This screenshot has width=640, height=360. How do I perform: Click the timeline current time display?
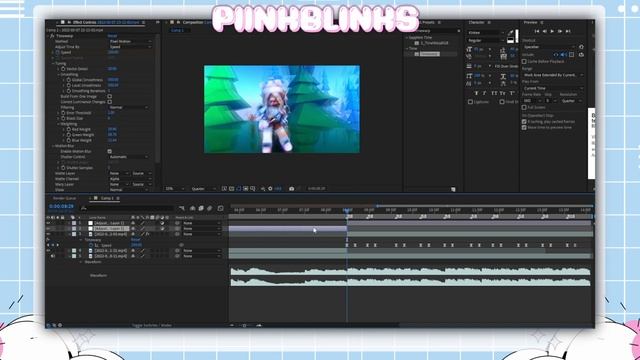pyautogui.click(x=61, y=207)
